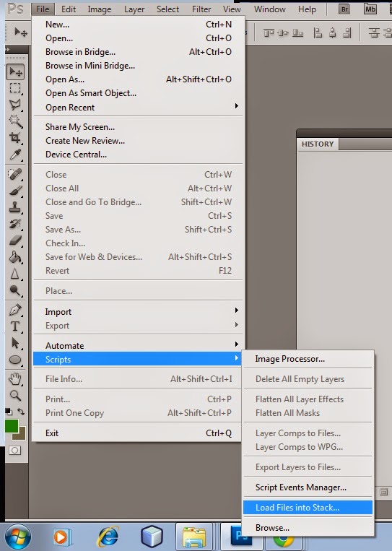Choose Load Files into Stack...

(x=308, y=508)
